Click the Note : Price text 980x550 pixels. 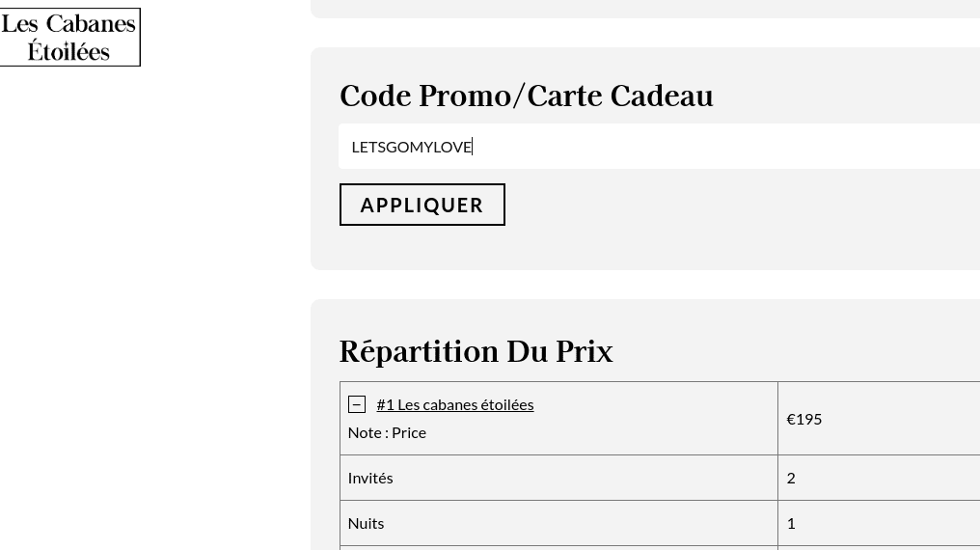tap(387, 432)
